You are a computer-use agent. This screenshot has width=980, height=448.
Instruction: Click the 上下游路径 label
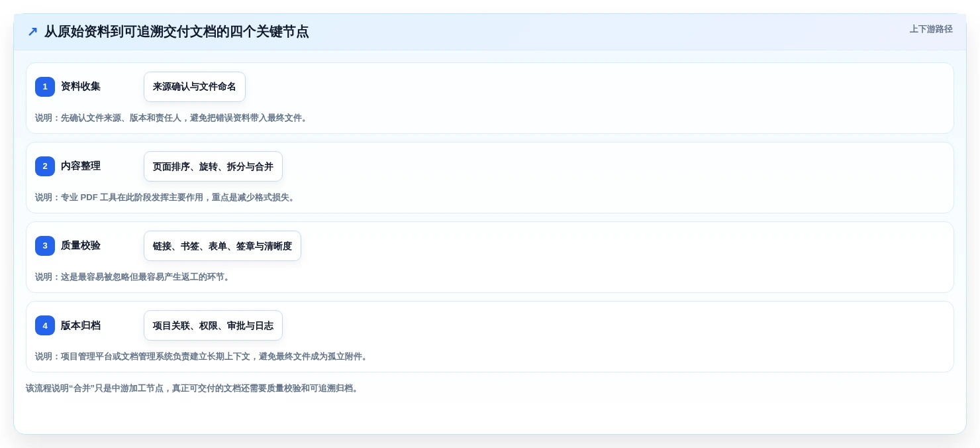click(x=931, y=29)
